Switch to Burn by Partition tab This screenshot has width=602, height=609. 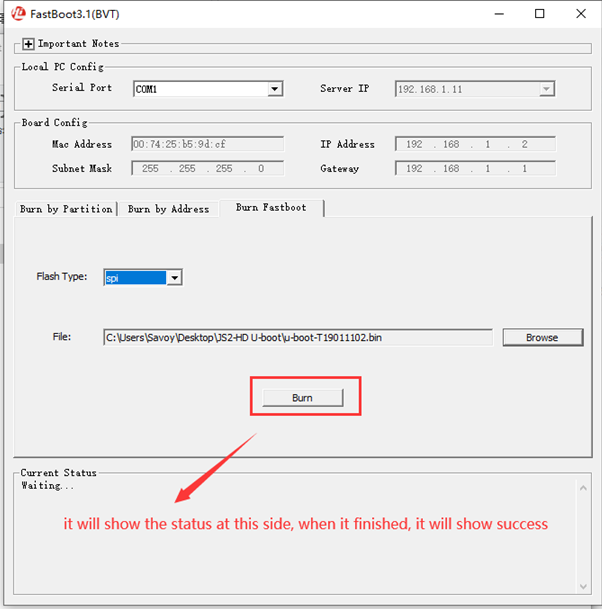[66, 209]
